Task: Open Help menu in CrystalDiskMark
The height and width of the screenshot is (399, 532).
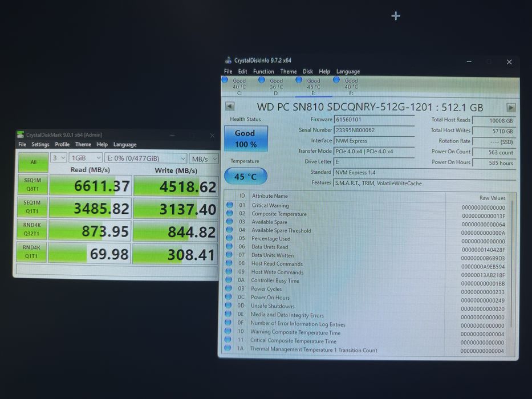Action: [x=102, y=144]
